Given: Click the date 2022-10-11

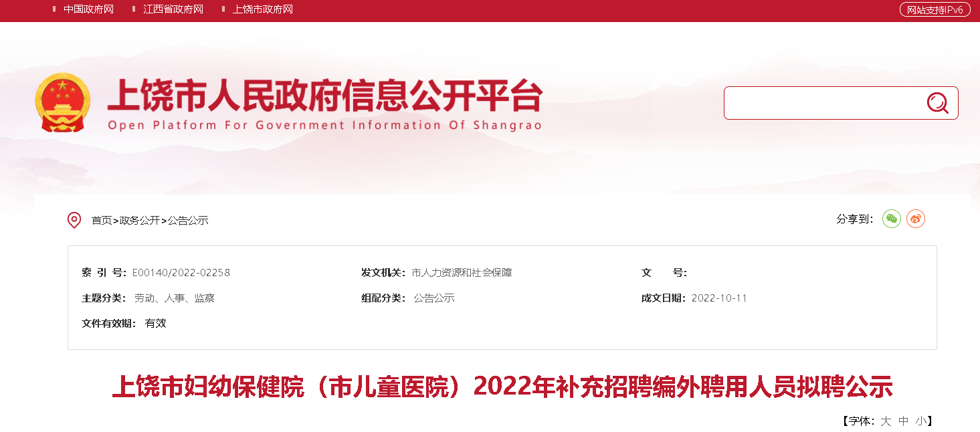Looking at the screenshot, I should 719,298.
